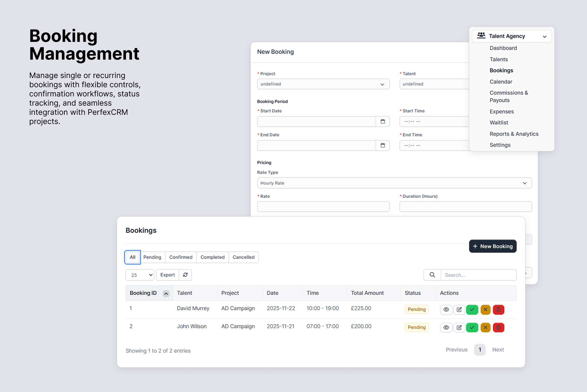Select page 1 in pagination
Viewport: 587px width, 392px height.
click(x=480, y=350)
